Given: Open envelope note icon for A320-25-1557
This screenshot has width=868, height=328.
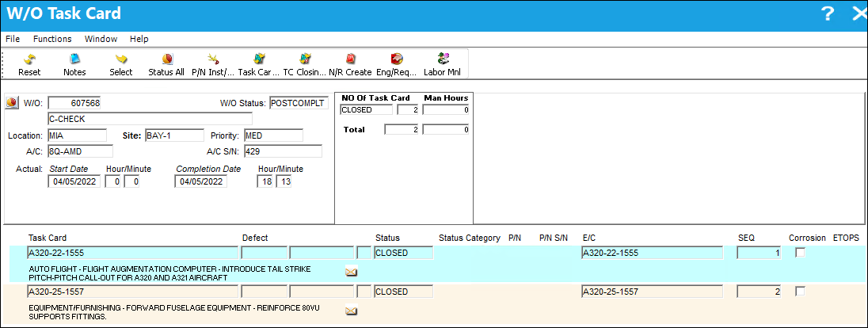Looking at the screenshot, I should (x=351, y=311).
